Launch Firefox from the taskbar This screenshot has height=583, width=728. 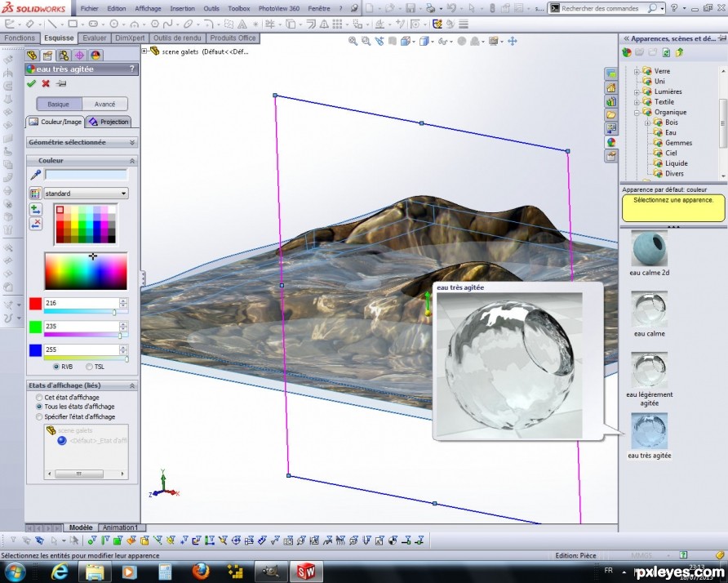(x=201, y=572)
